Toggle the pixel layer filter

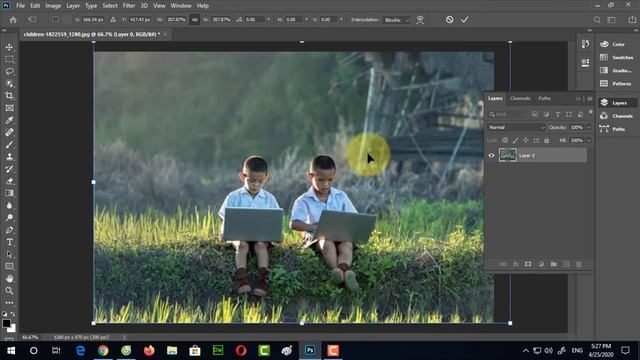point(535,114)
